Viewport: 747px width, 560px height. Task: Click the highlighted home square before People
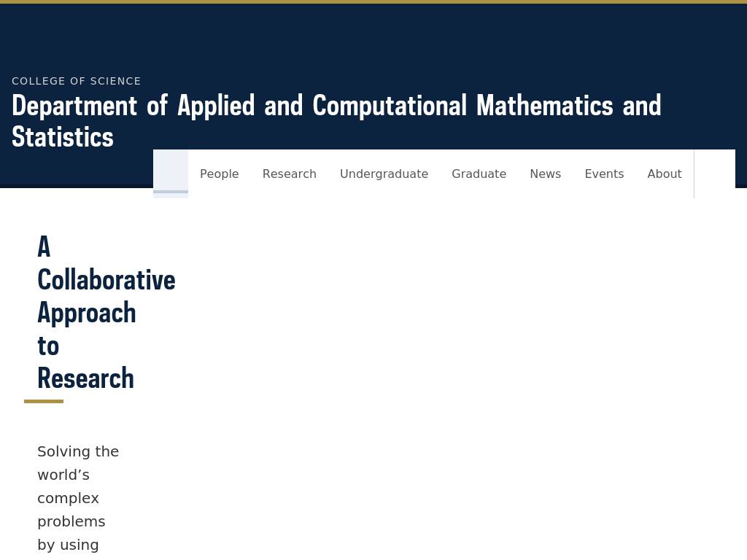[x=171, y=174]
